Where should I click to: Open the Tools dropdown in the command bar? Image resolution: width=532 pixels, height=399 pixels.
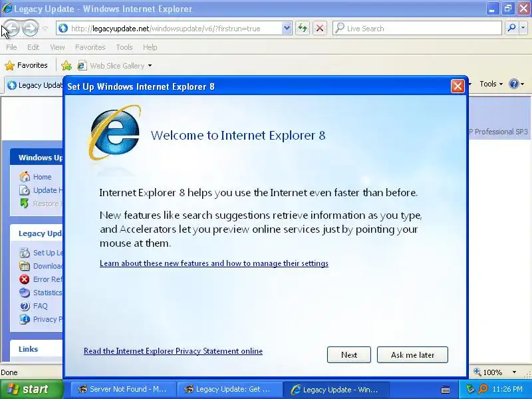491,84
